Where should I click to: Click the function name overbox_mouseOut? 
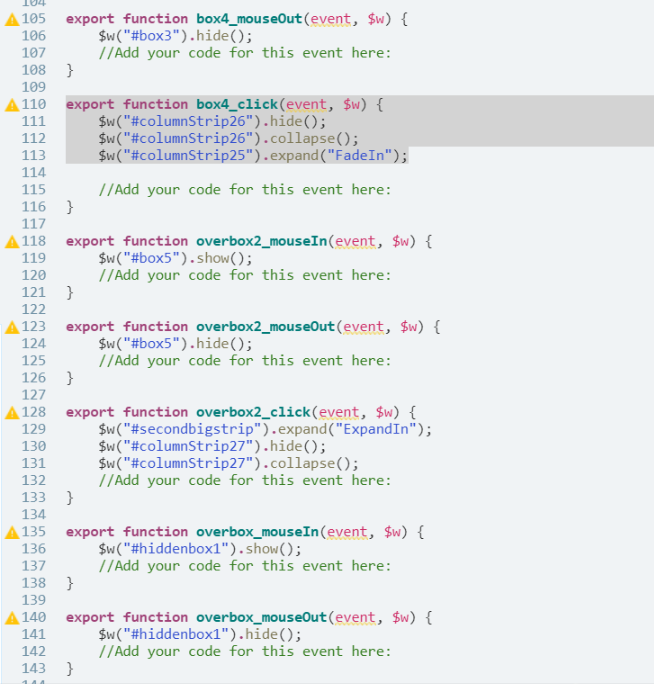point(261,617)
